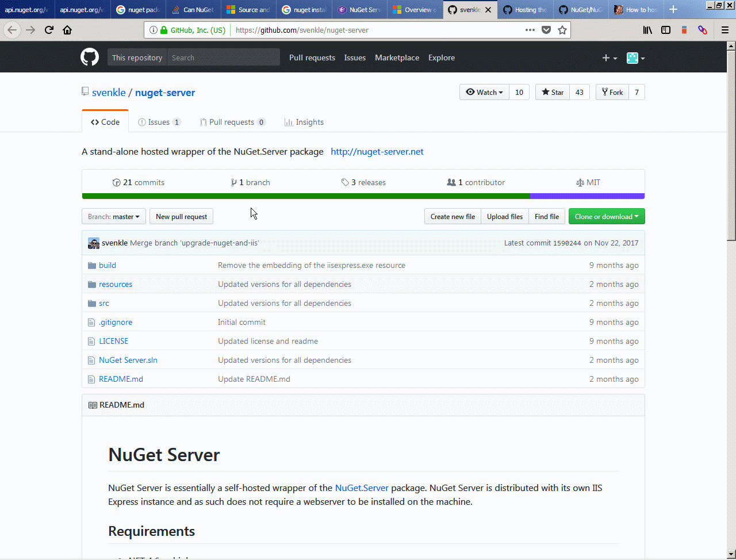
Task: View the 3 releases link
Action: [x=363, y=182]
